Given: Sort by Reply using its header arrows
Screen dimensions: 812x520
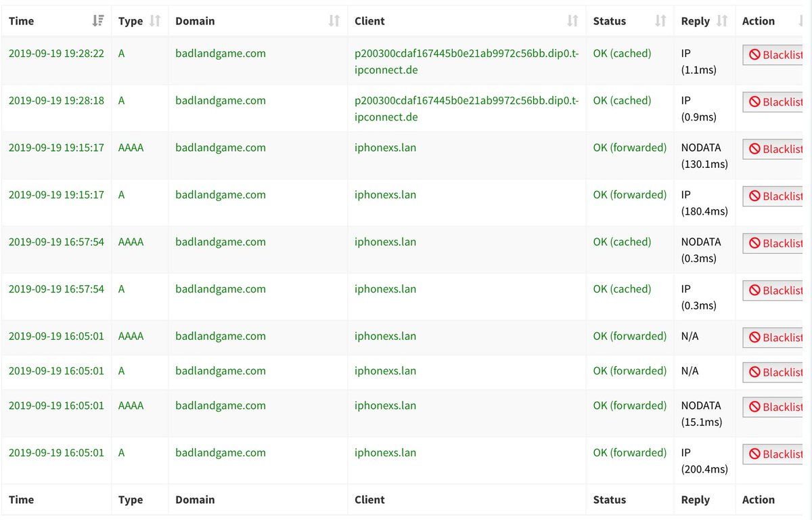Looking at the screenshot, I should coord(722,21).
